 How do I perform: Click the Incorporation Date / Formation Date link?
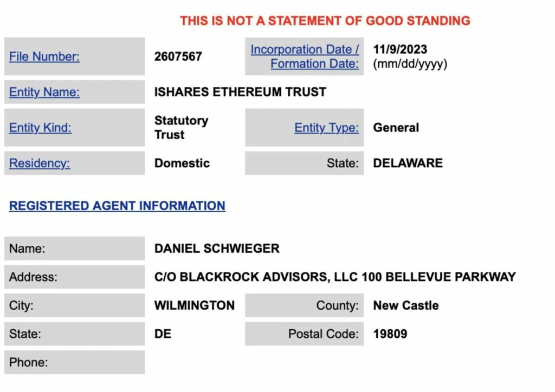point(304,56)
